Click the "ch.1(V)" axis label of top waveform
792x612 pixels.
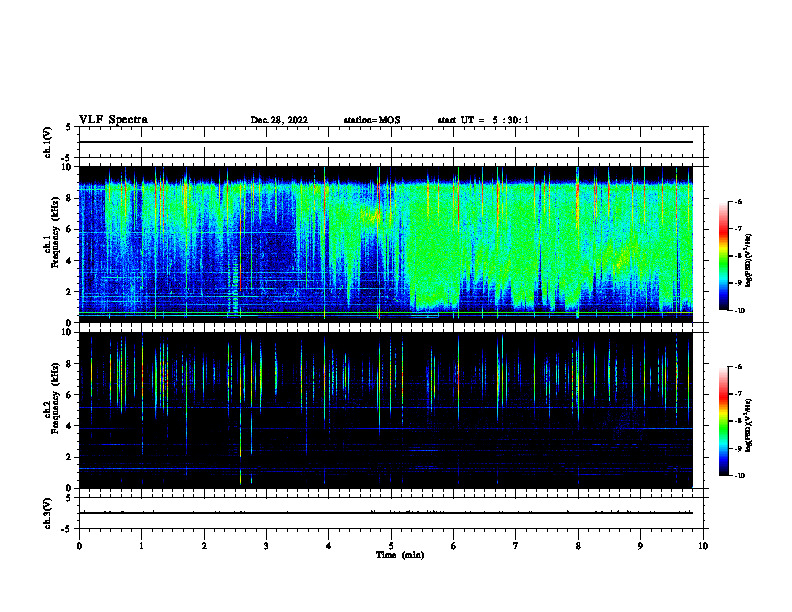(x=47, y=142)
